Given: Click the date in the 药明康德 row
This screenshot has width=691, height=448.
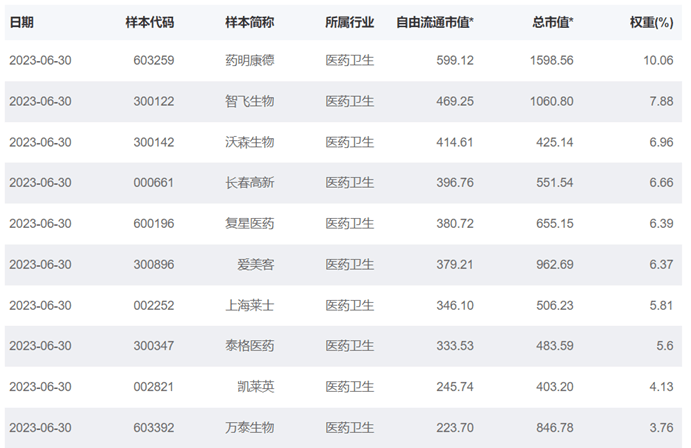Looking at the screenshot, I should (x=40, y=60).
